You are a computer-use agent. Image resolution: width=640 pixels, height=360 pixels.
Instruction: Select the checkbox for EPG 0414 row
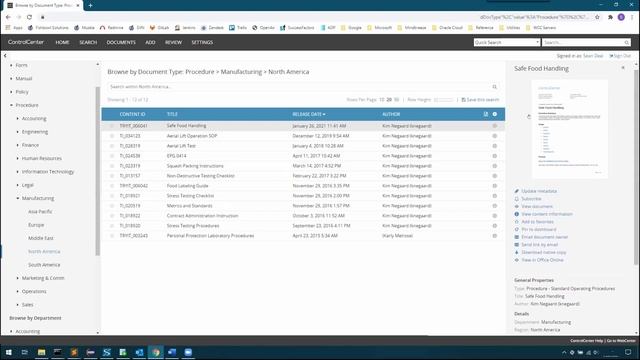click(112, 156)
